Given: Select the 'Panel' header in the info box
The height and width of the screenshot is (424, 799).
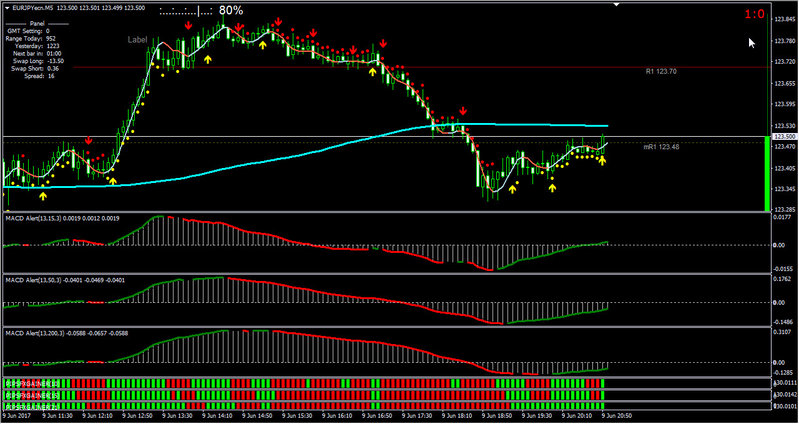Looking at the screenshot, I should (37, 23).
